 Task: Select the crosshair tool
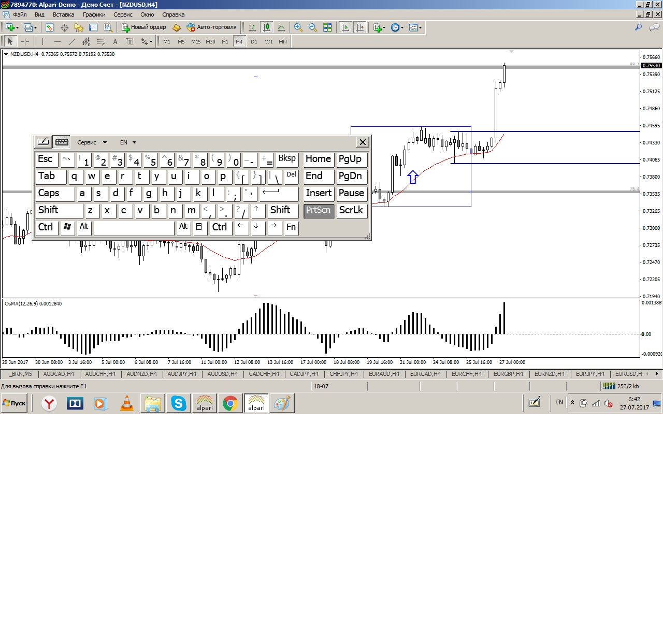point(25,41)
